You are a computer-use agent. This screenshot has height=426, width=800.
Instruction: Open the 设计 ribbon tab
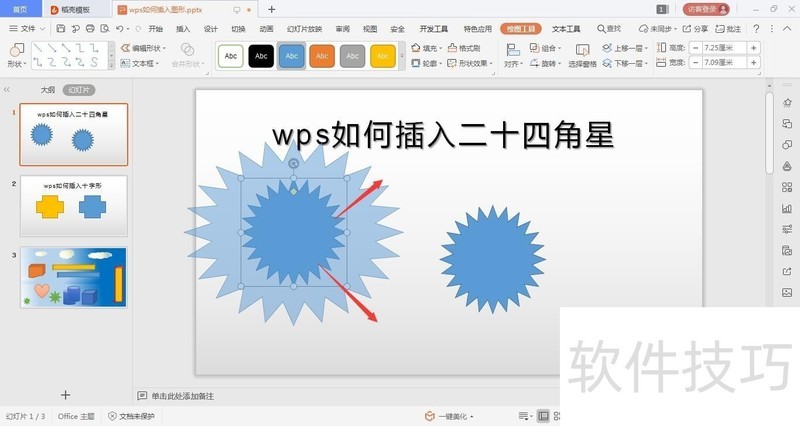click(210, 29)
